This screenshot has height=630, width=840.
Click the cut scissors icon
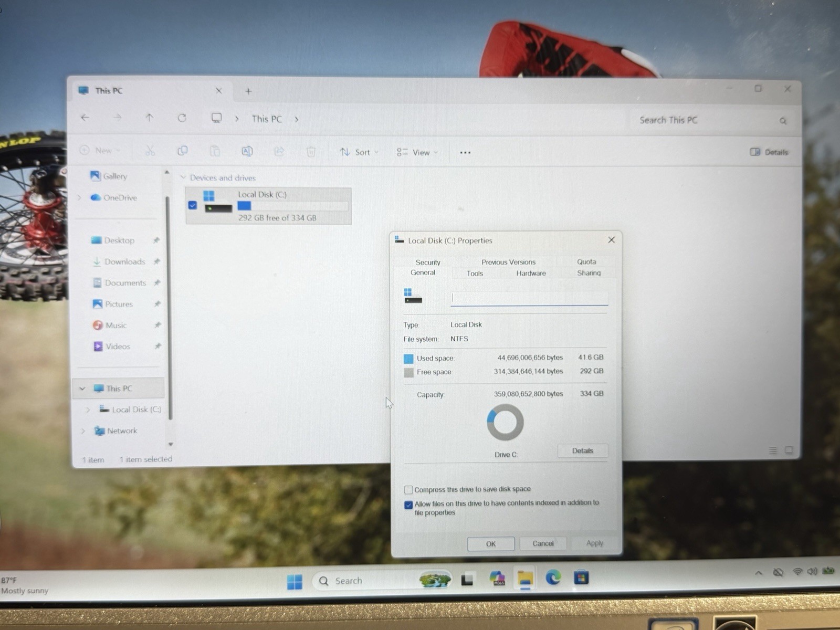[150, 151]
